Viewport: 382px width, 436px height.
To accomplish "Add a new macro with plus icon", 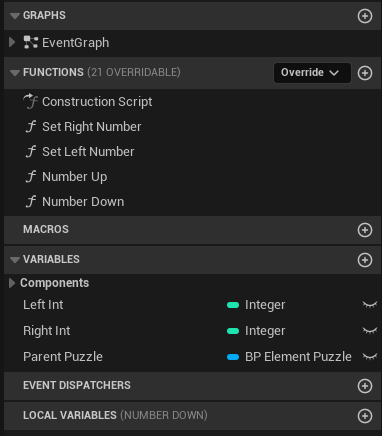I will coord(365,230).
